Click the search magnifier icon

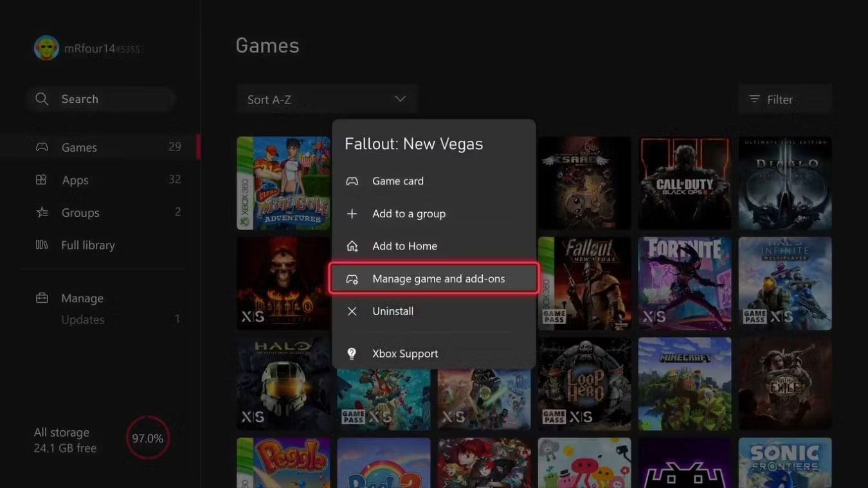[x=42, y=99]
